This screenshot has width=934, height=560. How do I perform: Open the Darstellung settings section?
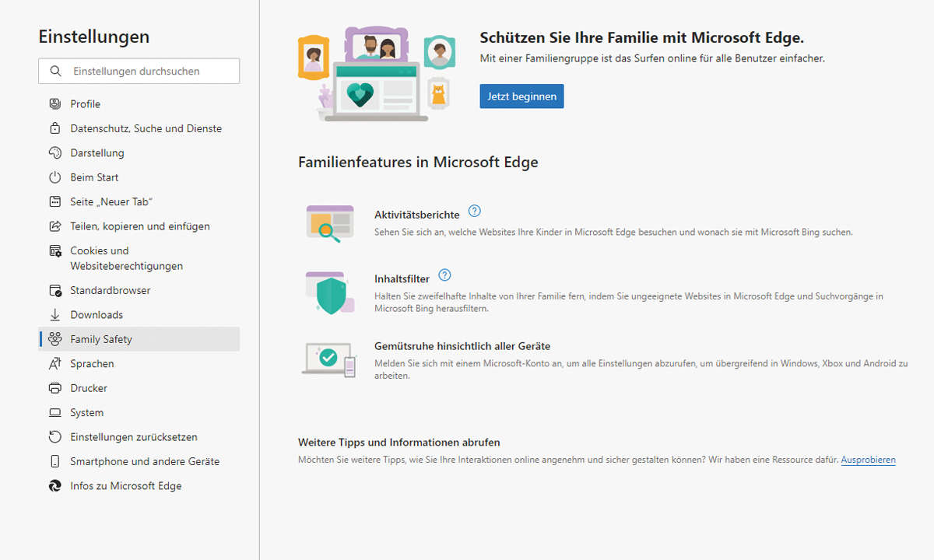coord(139,153)
